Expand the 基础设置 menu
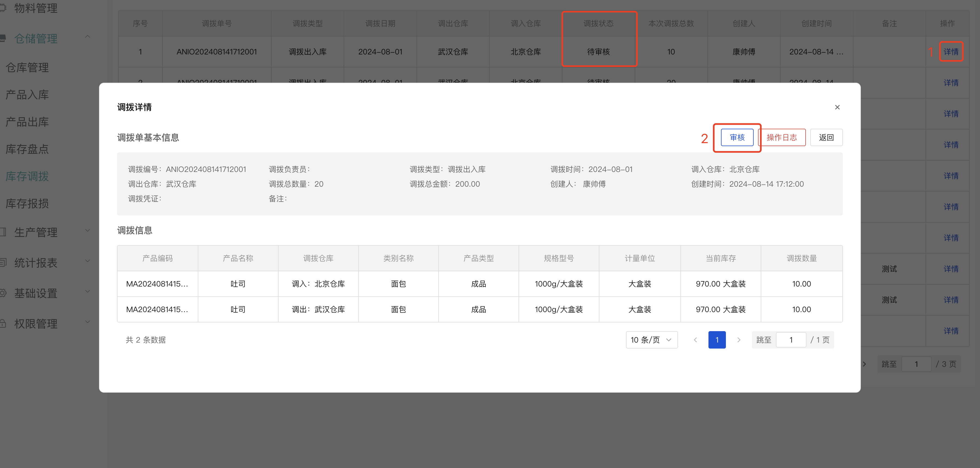The height and width of the screenshot is (468, 980). tap(36, 293)
